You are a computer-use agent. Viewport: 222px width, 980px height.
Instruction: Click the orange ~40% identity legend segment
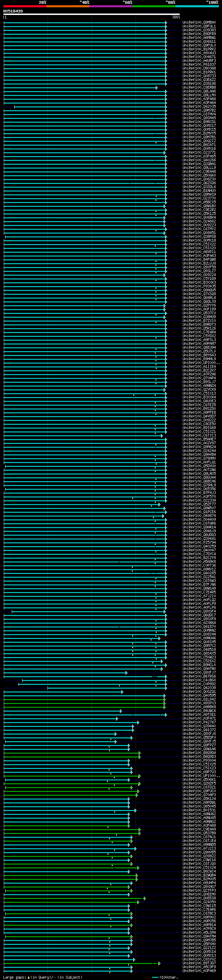(x=68, y=7)
